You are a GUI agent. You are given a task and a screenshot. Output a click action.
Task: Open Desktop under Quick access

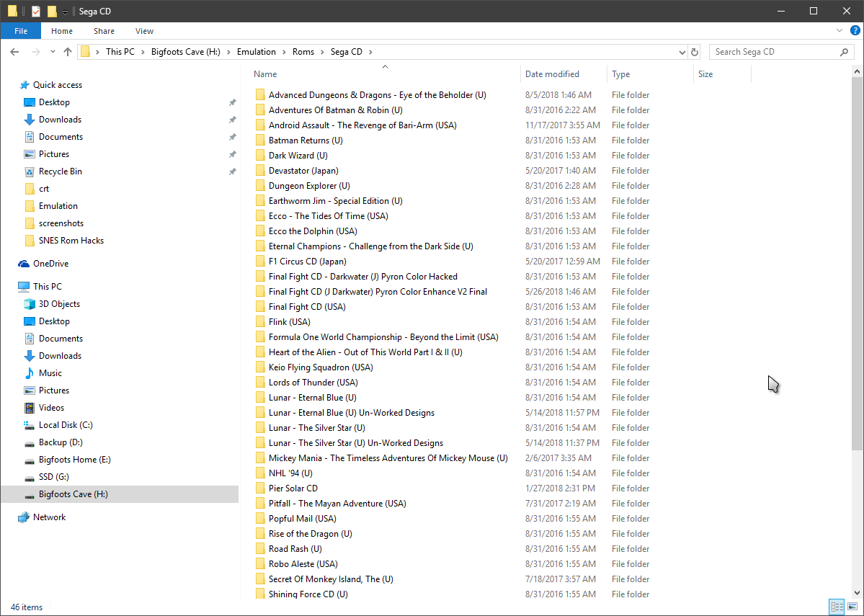[54, 102]
